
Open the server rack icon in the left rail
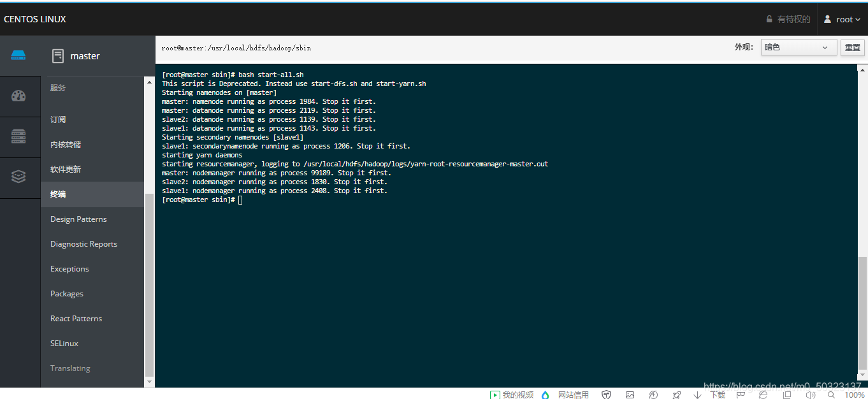pyautogui.click(x=18, y=136)
